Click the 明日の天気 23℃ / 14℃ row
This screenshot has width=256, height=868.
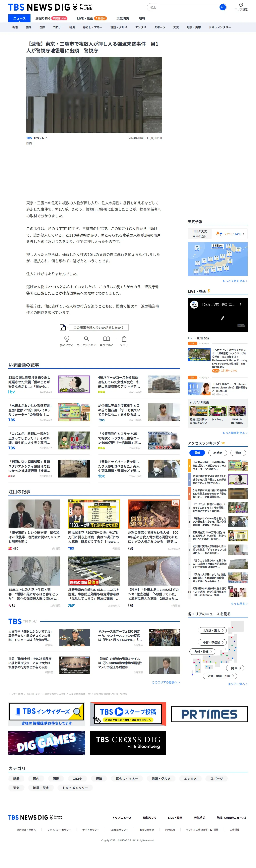point(218,234)
